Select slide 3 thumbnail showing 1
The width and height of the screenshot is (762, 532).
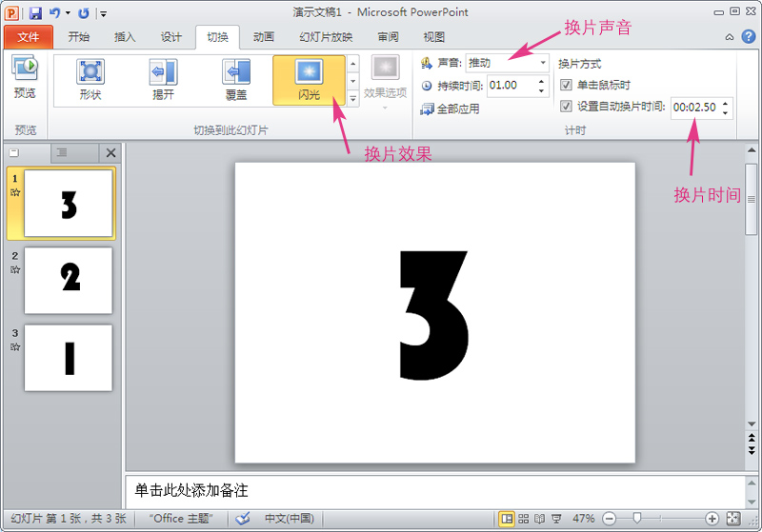click(x=69, y=358)
